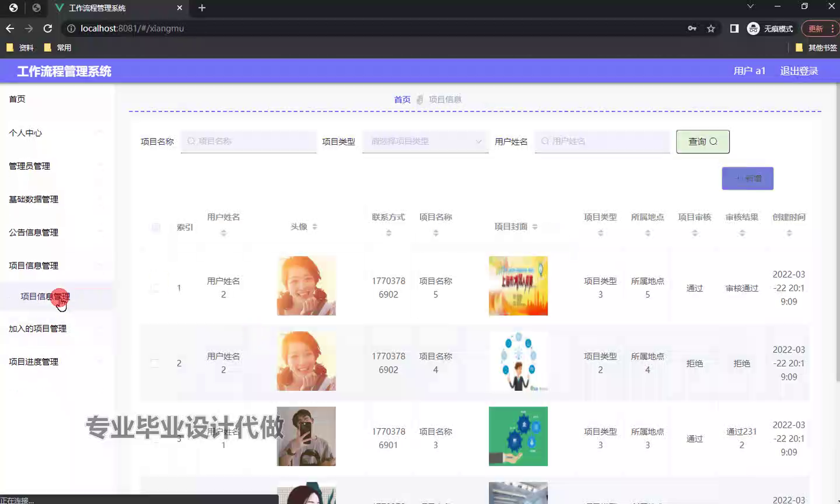This screenshot has width=840, height=504.
Task: Expand 加入的项目管理 sidebar menu
Action: pyautogui.click(x=57, y=328)
